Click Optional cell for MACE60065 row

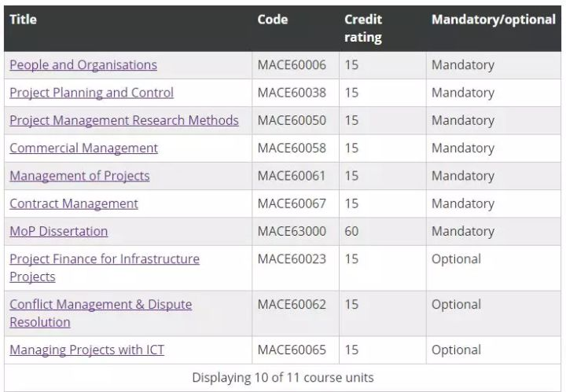click(x=456, y=350)
